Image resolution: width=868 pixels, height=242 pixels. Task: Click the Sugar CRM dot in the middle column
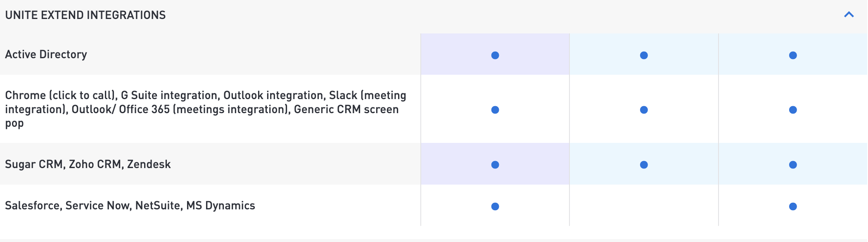click(643, 164)
